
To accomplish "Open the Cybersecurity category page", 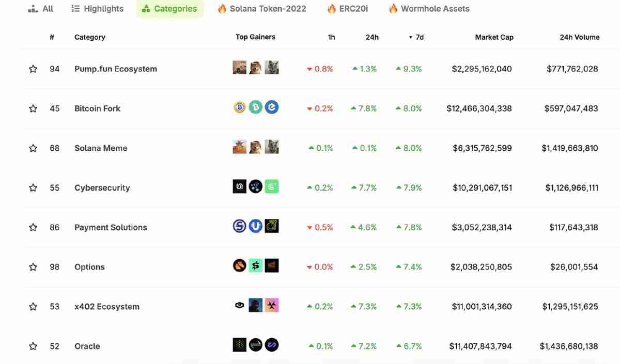I will pos(102,188).
